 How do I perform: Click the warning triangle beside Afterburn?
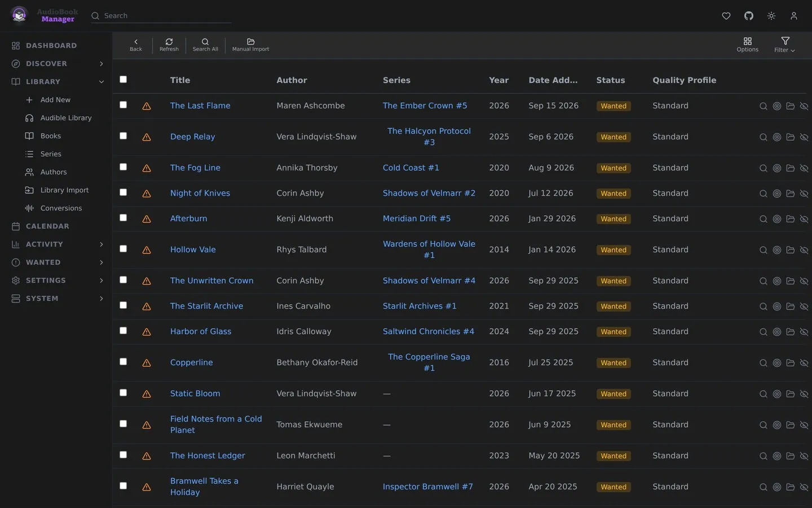[147, 219]
